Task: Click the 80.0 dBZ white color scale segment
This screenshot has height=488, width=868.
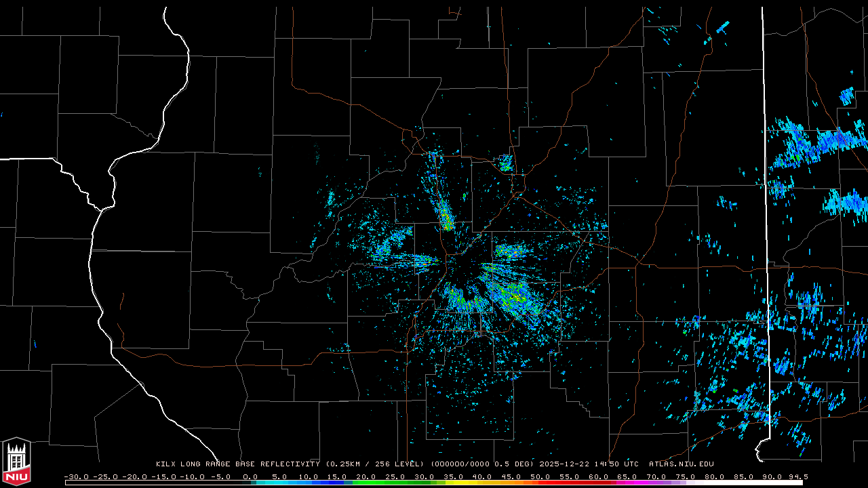Action: click(x=714, y=483)
